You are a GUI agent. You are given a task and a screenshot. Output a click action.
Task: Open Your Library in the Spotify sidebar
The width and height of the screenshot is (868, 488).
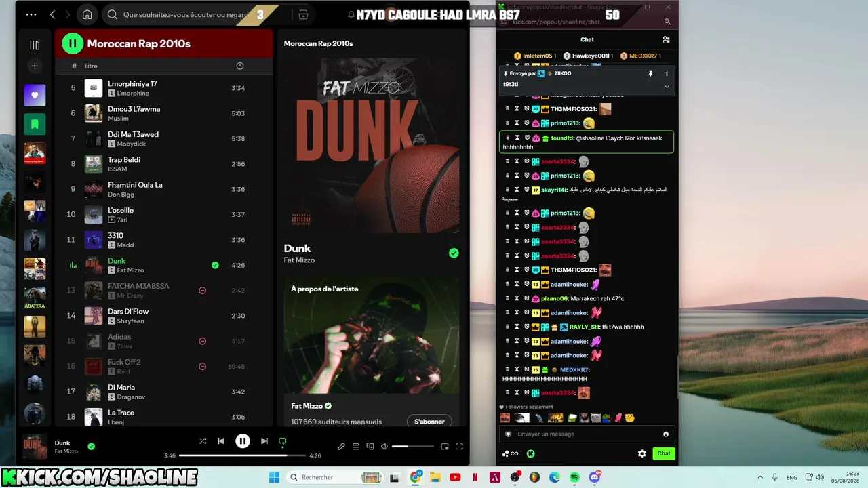click(35, 45)
